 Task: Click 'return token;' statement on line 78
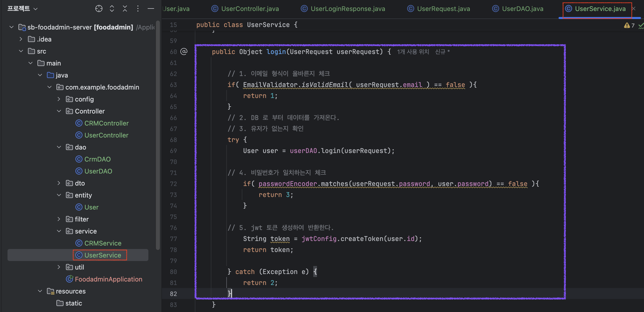pos(268,250)
